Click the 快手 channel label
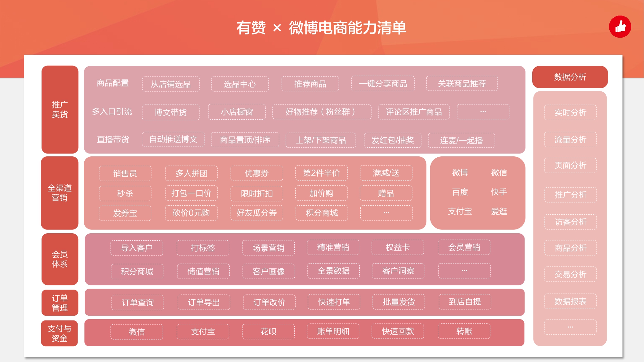 point(499,192)
